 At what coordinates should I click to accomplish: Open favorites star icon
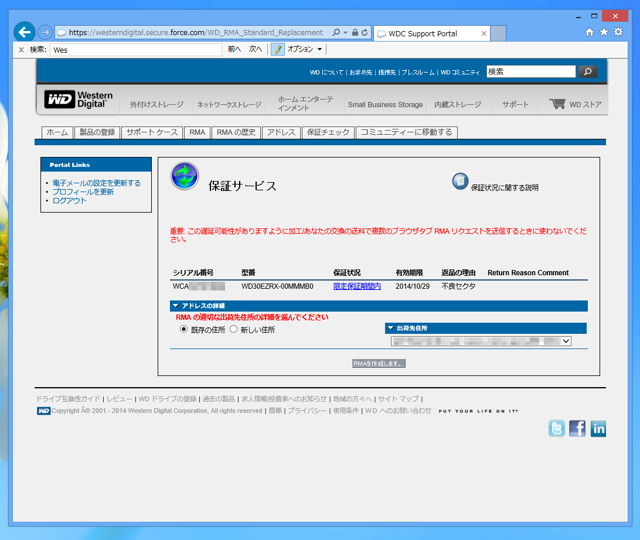click(x=604, y=32)
